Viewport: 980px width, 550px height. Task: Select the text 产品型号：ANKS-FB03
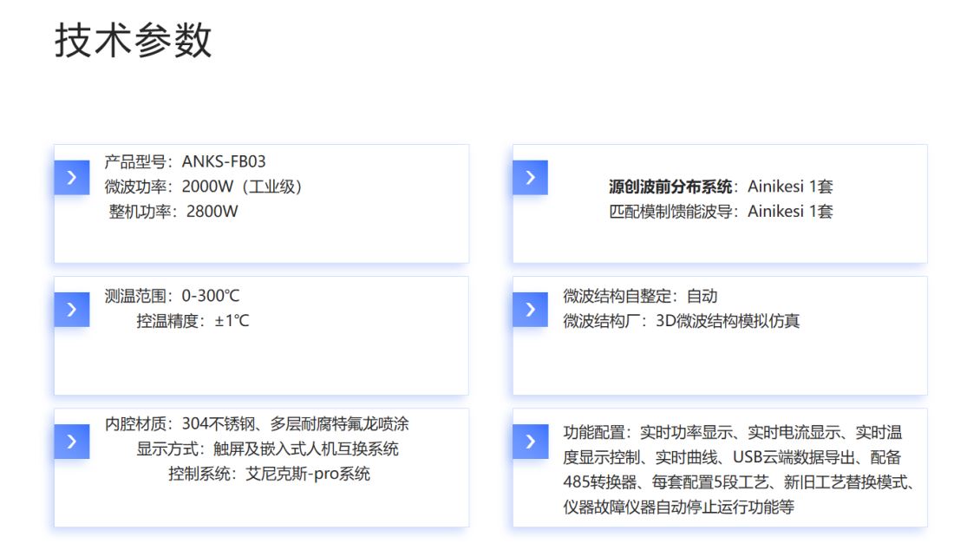[185, 162]
